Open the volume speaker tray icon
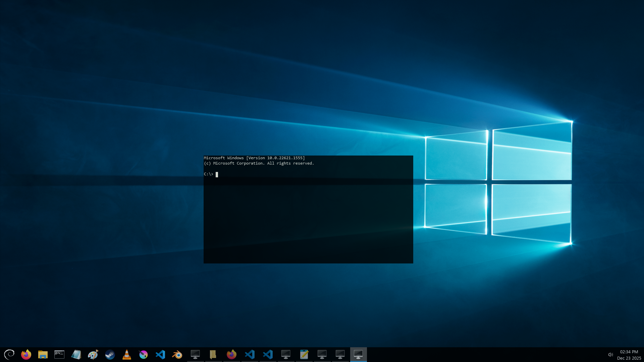This screenshot has height=362, width=644. coord(610,355)
